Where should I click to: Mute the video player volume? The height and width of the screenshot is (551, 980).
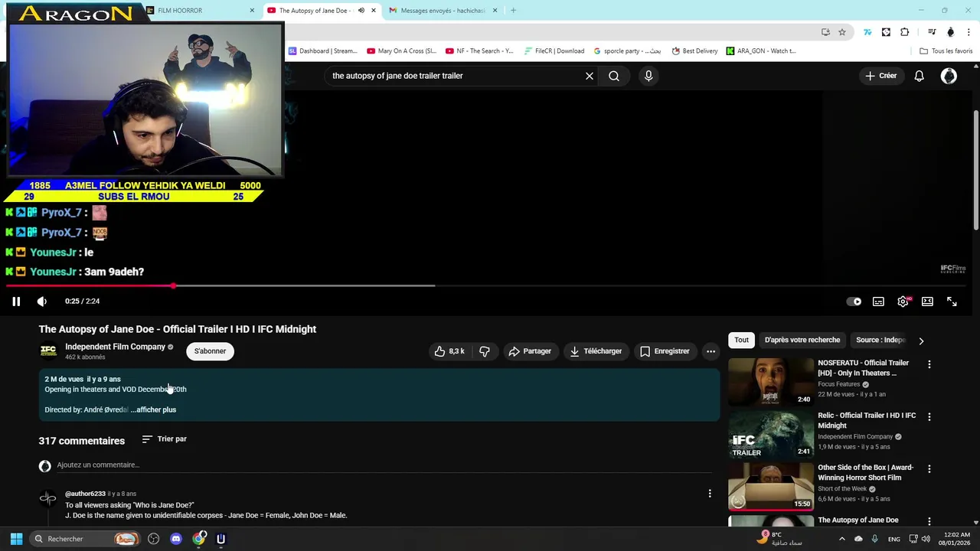pos(42,302)
